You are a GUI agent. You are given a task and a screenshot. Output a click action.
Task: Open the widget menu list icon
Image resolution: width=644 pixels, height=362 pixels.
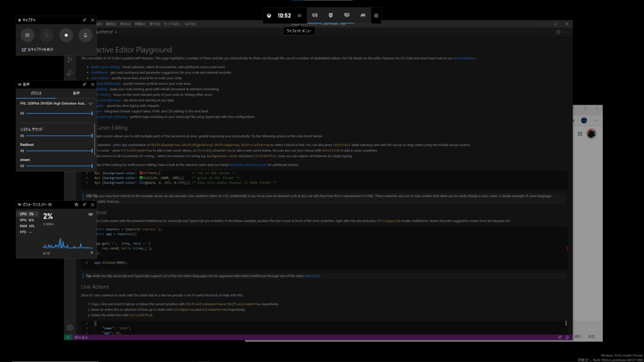[x=299, y=16]
